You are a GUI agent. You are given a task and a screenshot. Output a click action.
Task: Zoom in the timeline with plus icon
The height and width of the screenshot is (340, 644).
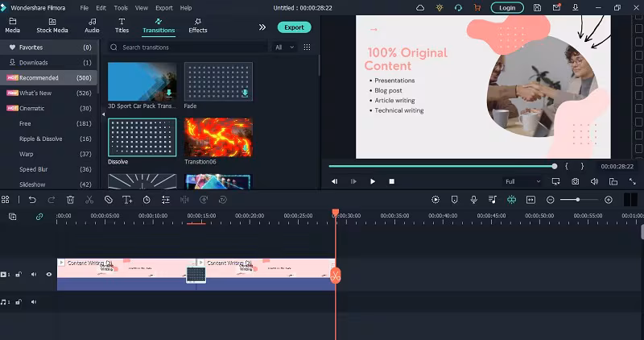609,200
